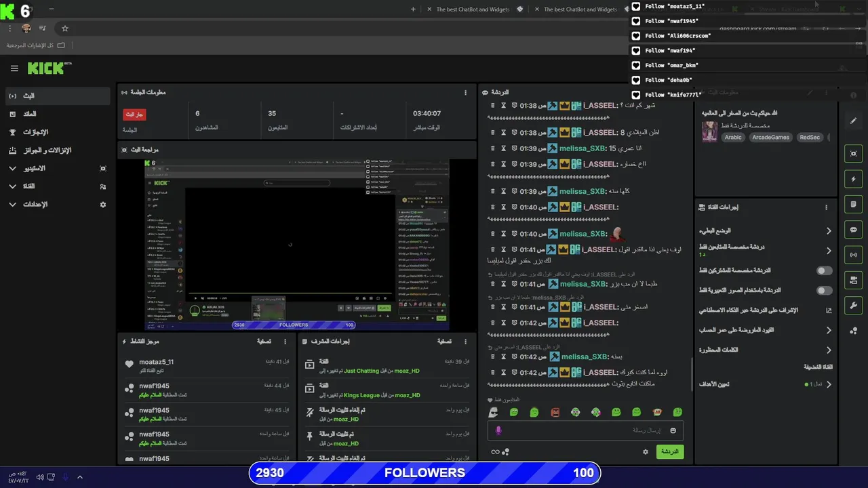Screen dimensions: 868x488
Task: Click volume icon in taskbar tray
Action: point(40,477)
